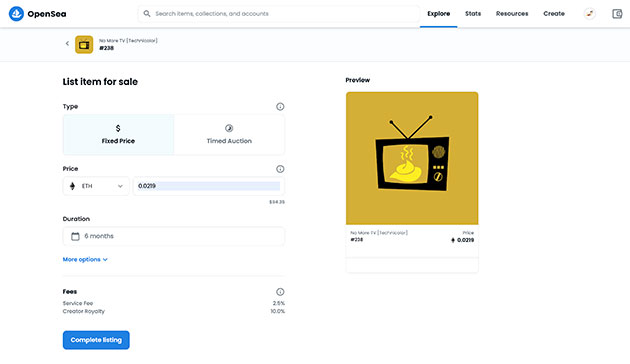Open the ETH currency dropdown
Viewport: 630px width, 364px height.
click(96, 186)
